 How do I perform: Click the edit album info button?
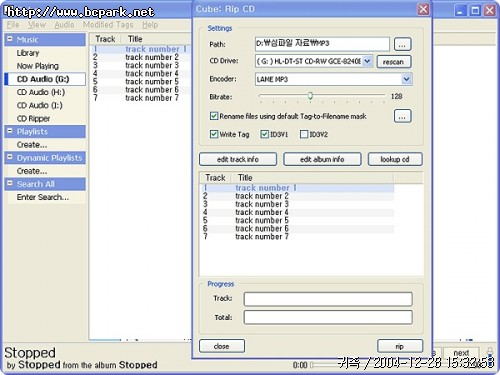[x=322, y=159]
